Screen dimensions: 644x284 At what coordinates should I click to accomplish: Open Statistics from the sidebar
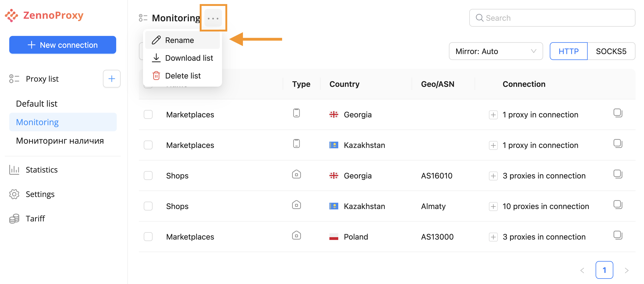pyautogui.click(x=42, y=170)
